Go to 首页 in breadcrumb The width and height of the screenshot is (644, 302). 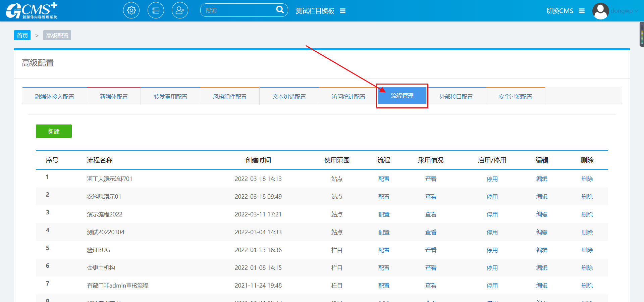point(22,36)
